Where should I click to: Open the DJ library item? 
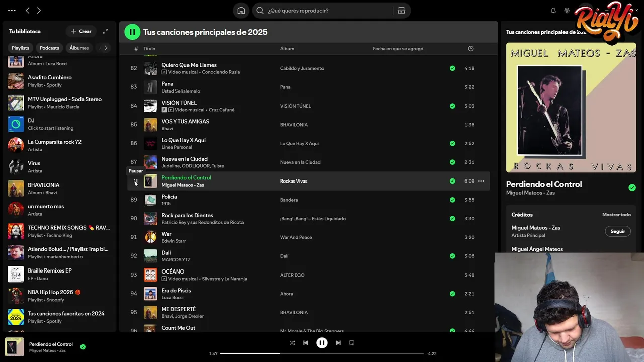[x=59, y=124]
